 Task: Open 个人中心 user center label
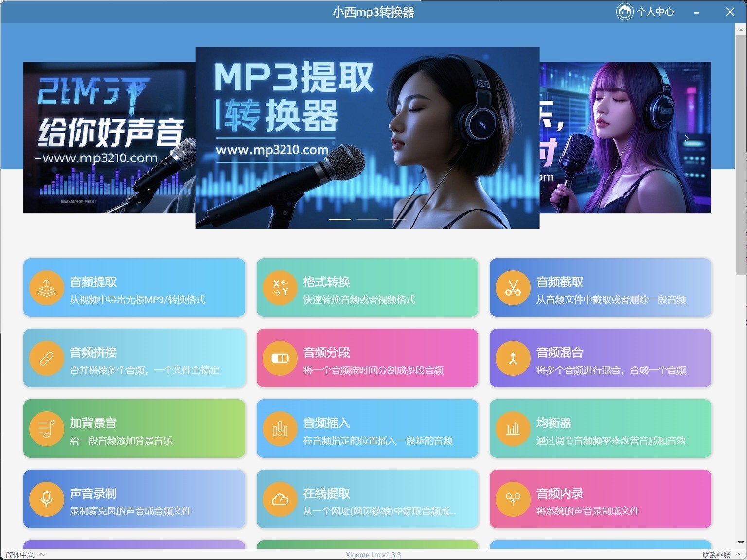click(656, 12)
